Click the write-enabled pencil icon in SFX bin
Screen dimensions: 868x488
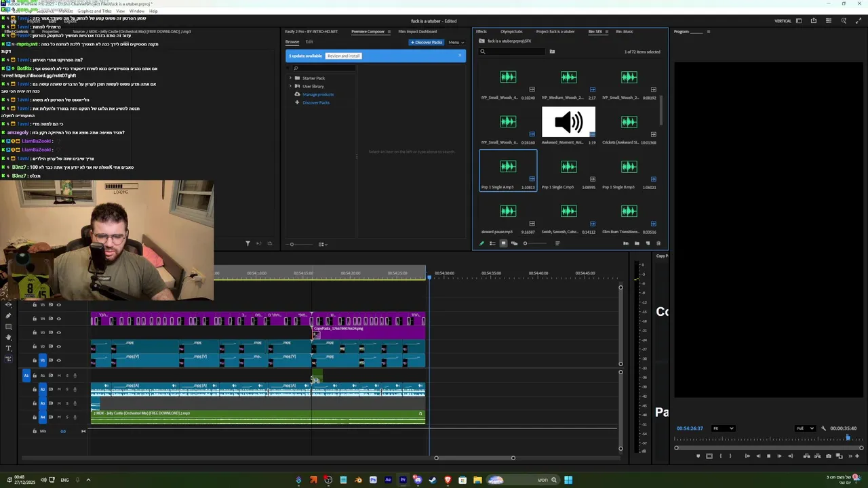coord(481,243)
